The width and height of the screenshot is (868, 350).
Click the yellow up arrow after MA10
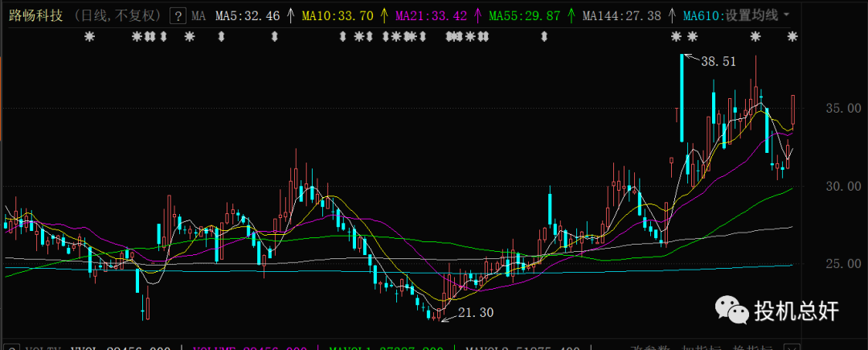click(x=383, y=15)
